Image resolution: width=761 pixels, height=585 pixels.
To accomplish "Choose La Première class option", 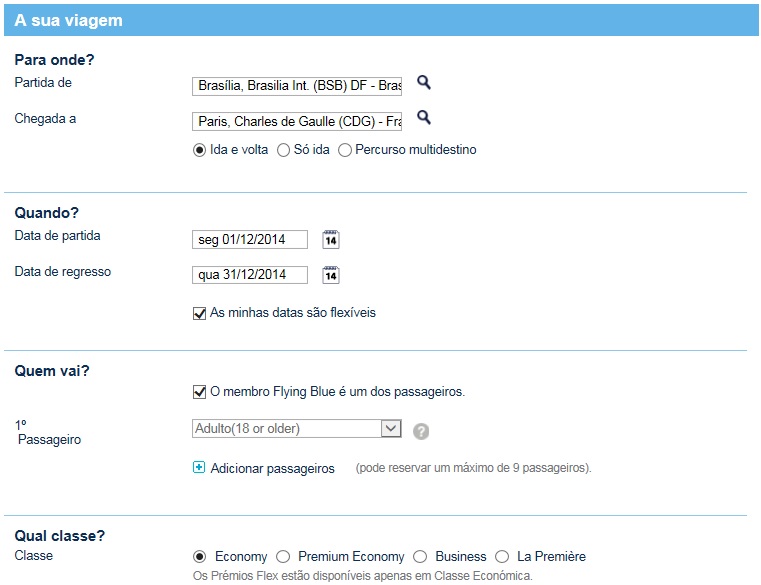I will tap(502, 556).
